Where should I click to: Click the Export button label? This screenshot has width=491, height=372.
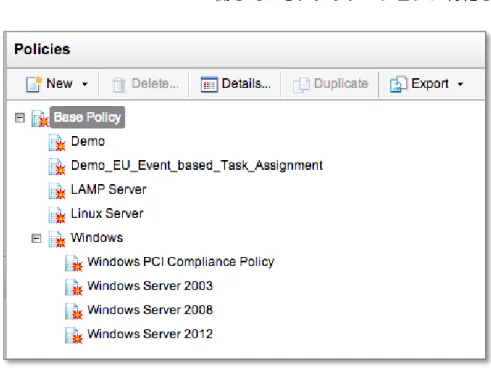tap(430, 84)
